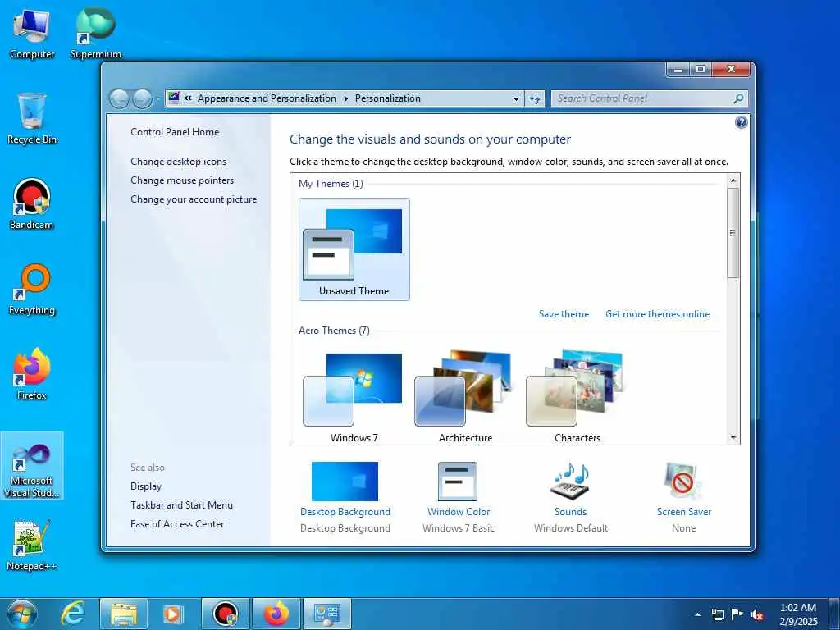Open Change desktop icons
The width and height of the screenshot is (840, 630).
(x=178, y=162)
